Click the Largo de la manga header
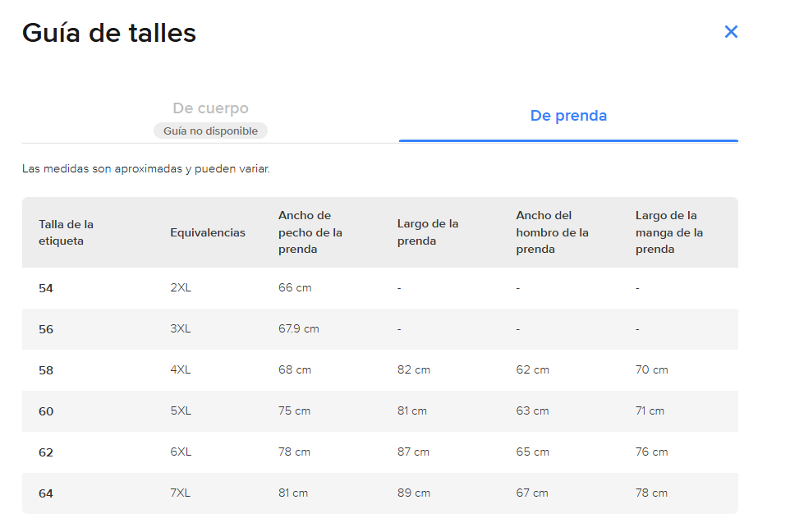This screenshot has height=532, width=790. pos(669,232)
